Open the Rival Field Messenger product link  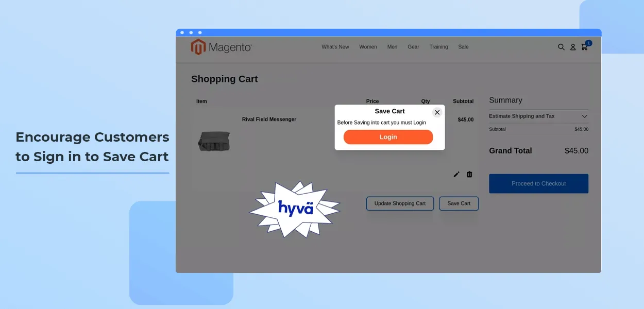[269, 119]
